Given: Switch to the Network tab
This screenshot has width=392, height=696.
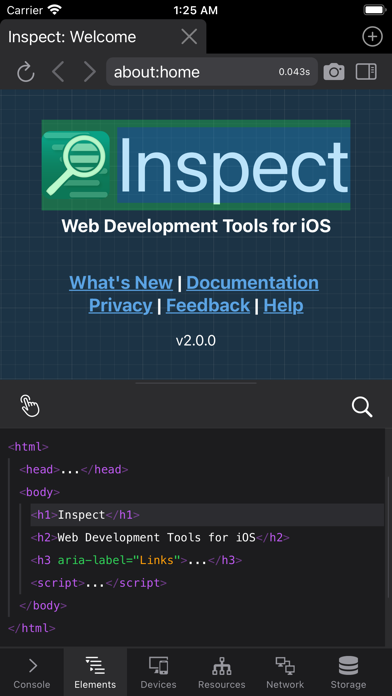Looking at the screenshot, I should [285, 672].
